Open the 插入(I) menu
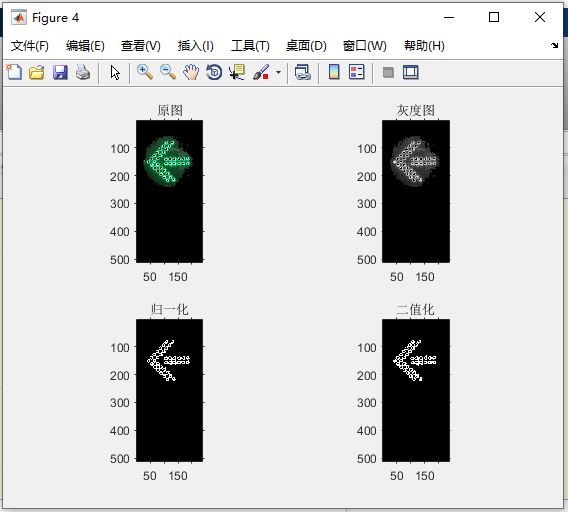This screenshot has width=568, height=512. [x=196, y=46]
